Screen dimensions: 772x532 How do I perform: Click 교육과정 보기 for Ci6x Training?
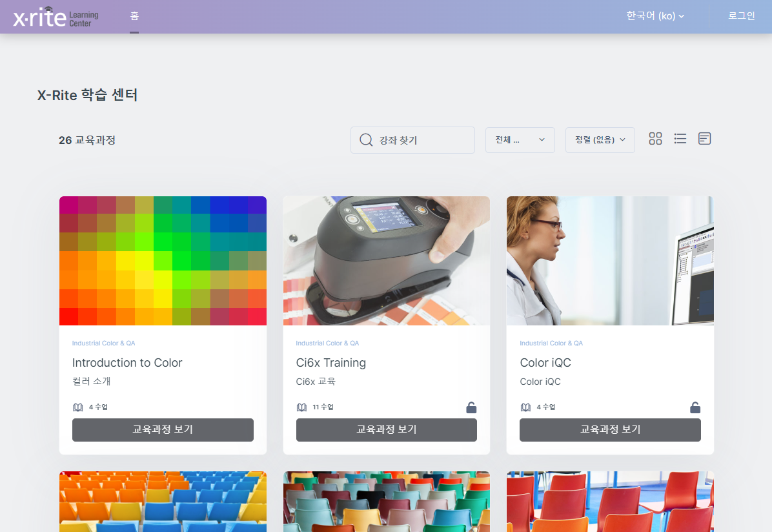click(x=387, y=430)
